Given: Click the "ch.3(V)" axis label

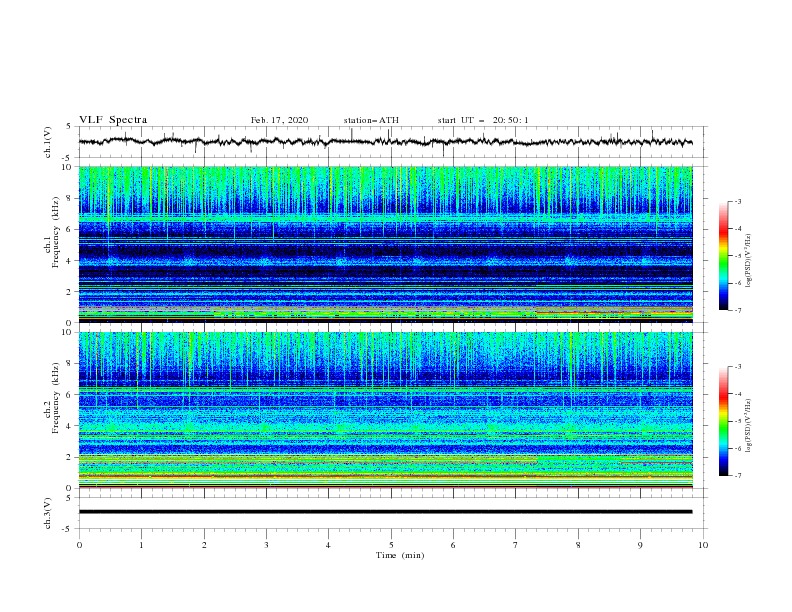Looking at the screenshot, I should pyautogui.click(x=48, y=514).
